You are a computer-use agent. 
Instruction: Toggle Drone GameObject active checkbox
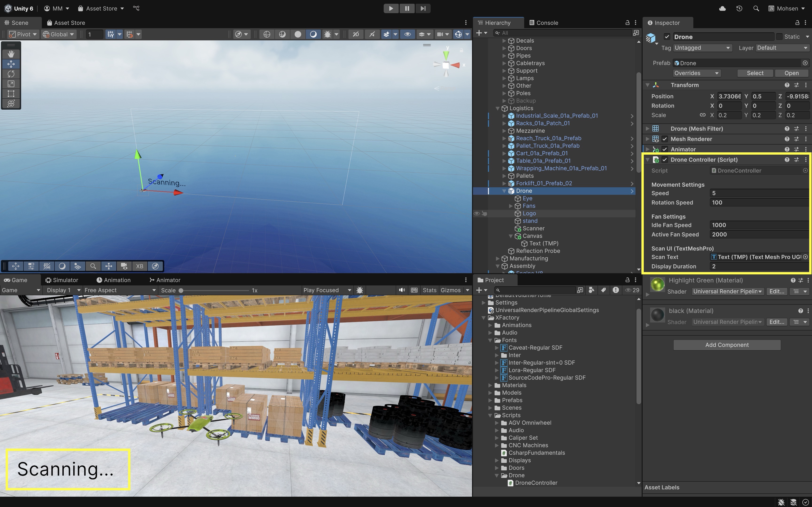pos(667,37)
